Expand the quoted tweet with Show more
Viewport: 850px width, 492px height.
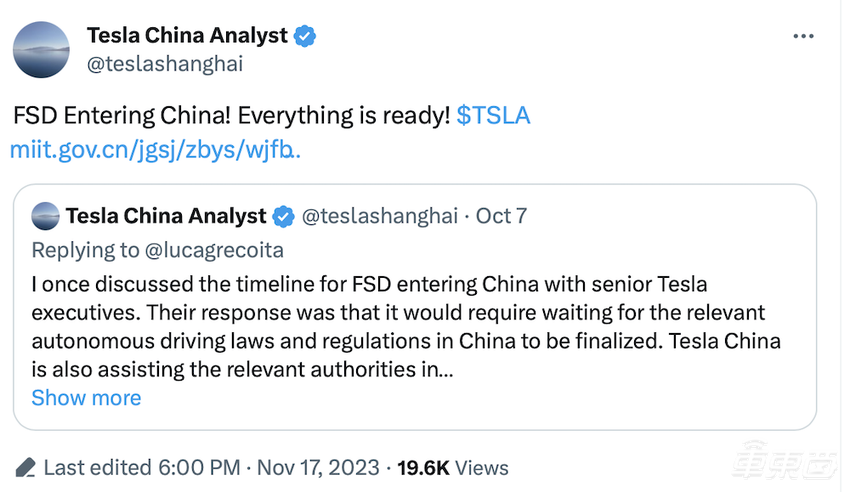(86, 398)
